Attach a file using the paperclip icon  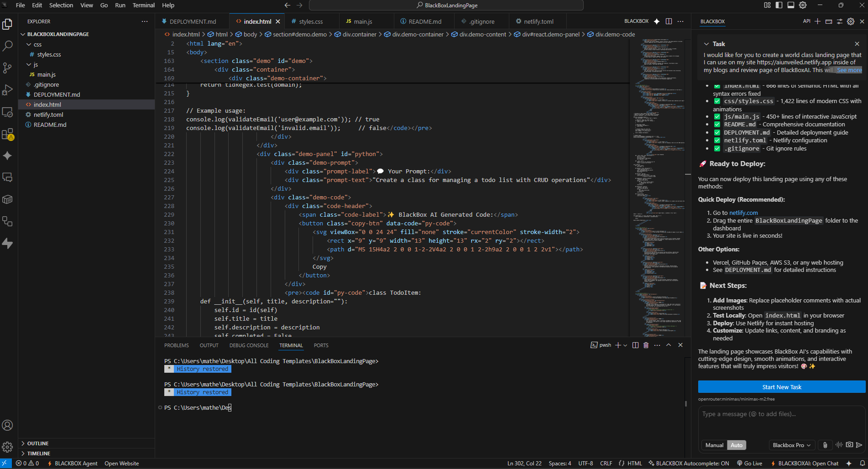click(825, 445)
